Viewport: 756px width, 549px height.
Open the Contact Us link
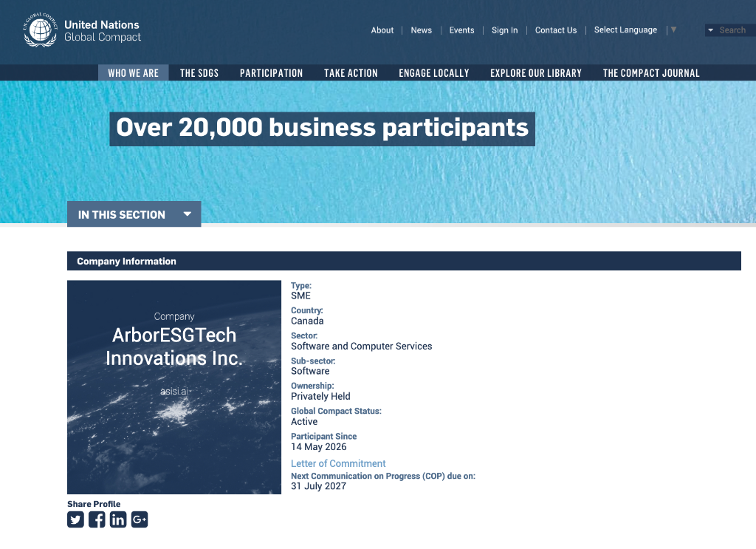click(x=556, y=30)
